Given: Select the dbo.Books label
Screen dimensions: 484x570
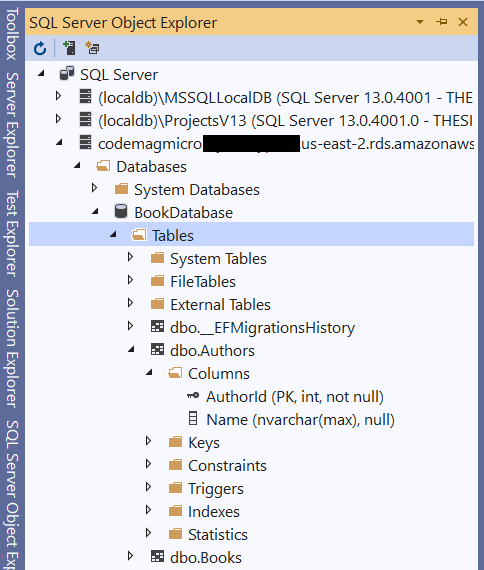Looking at the screenshot, I should [206, 558].
